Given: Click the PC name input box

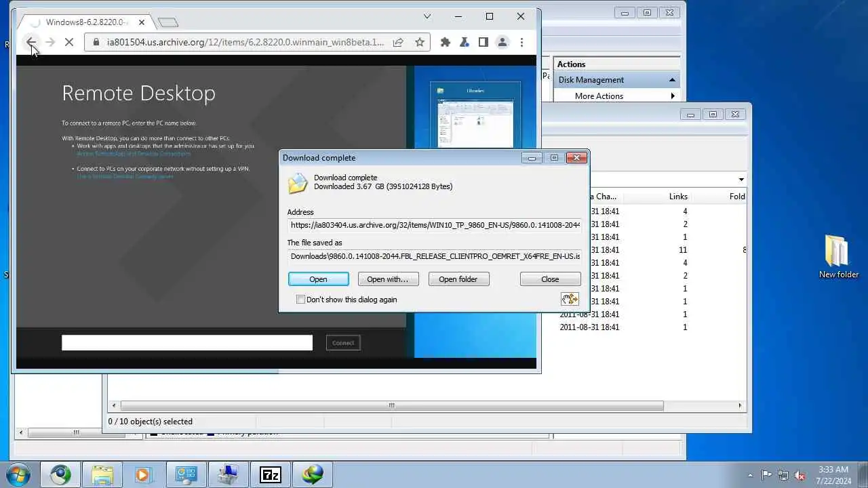Looking at the screenshot, I should pos(187,343).
